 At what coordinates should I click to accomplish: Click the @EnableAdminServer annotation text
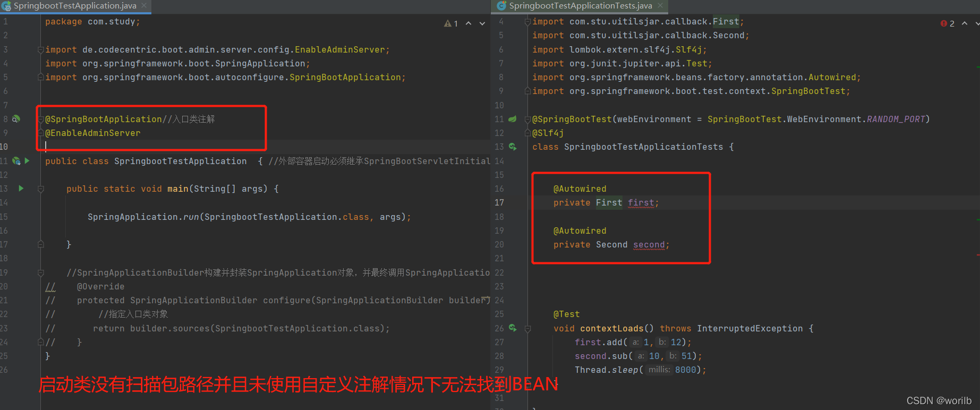tap(93, 133)
